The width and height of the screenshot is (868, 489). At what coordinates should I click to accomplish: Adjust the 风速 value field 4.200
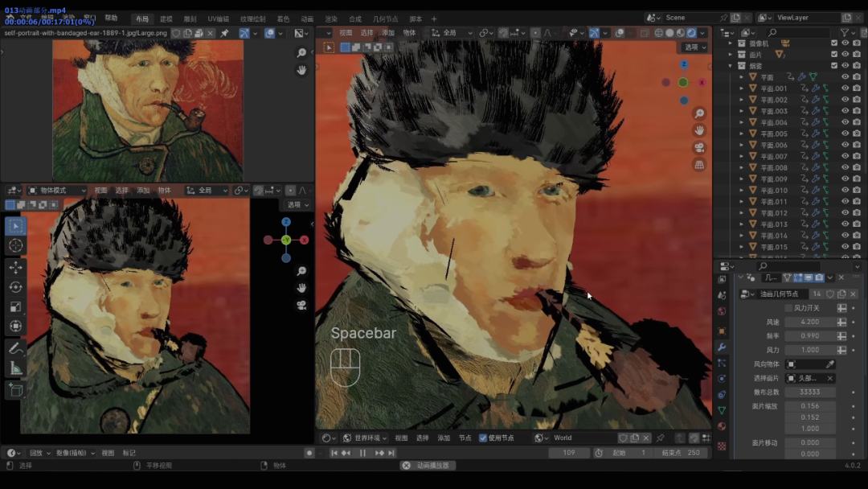(x=810, y=322)
